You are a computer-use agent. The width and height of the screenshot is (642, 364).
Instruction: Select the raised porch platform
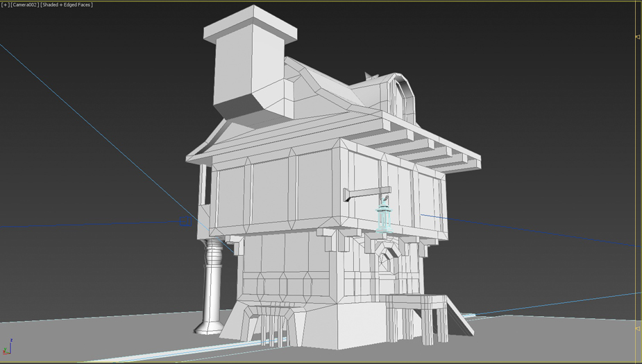416,301
